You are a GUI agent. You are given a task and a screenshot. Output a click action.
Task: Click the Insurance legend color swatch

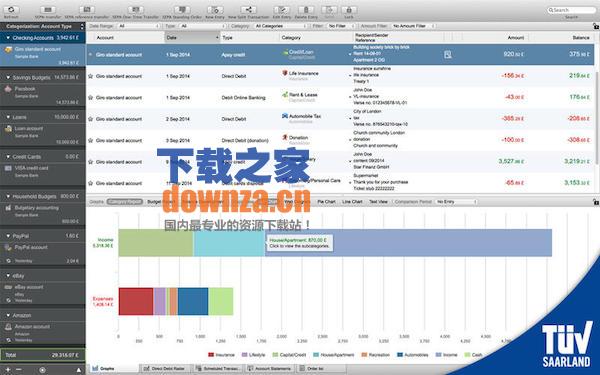210,355
